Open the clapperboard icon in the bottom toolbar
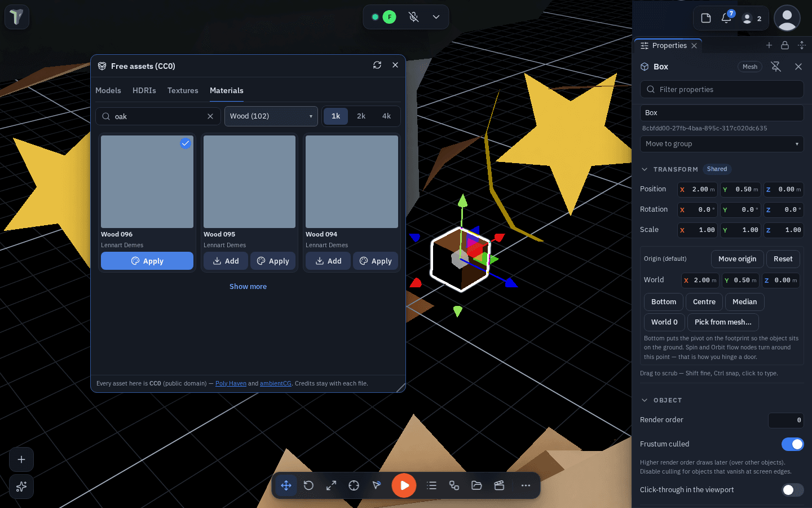This screenshot has width=812, height=508. pyautogui.click(x=499, y=485)
